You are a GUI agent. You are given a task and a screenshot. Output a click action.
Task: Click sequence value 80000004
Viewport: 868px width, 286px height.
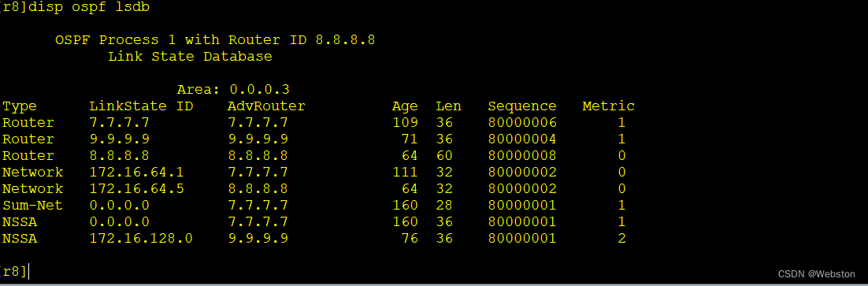click(522, 139)
